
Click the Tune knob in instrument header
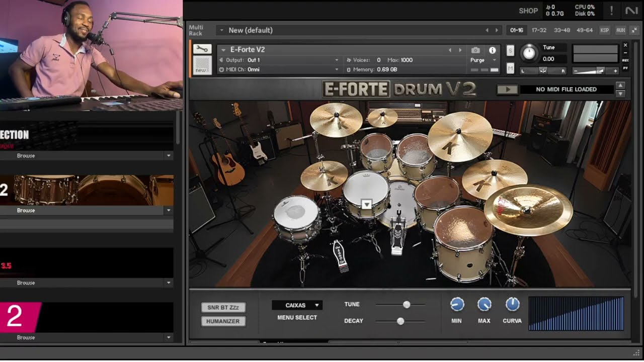point(528,53)
